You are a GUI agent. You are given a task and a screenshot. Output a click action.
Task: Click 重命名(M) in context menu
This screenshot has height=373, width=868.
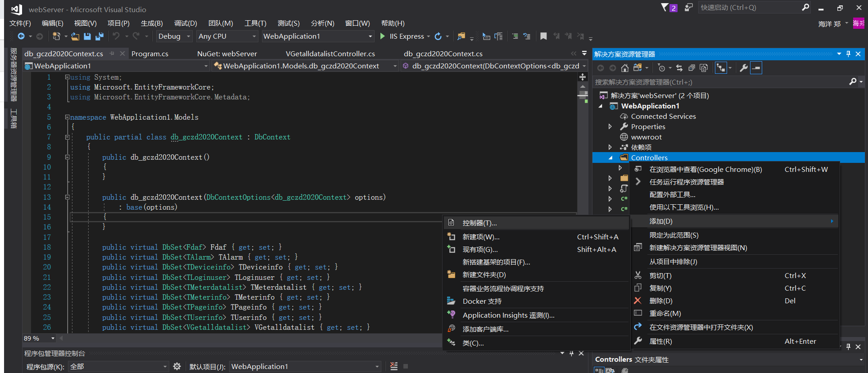[734, 314]
